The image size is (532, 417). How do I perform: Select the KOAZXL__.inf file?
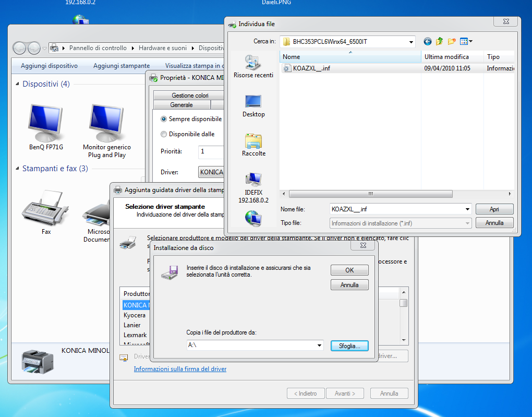[311, 68]
